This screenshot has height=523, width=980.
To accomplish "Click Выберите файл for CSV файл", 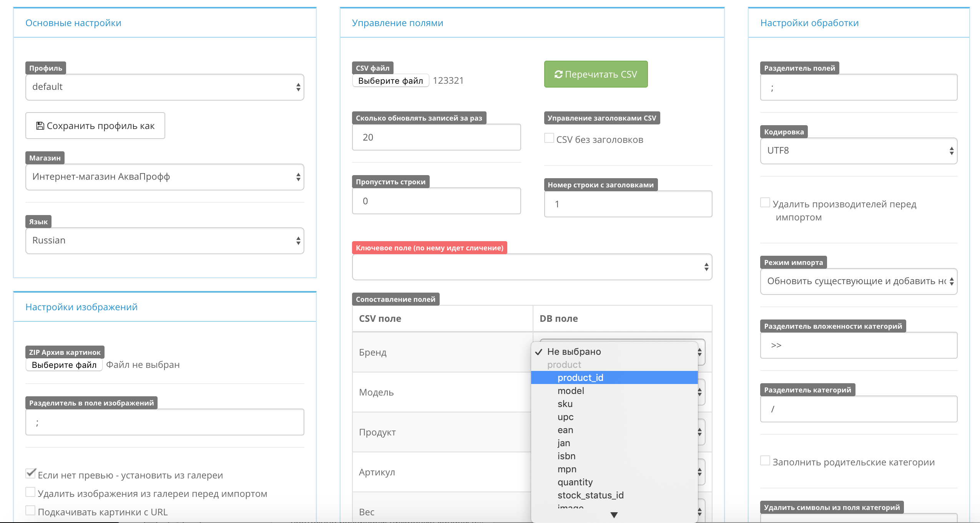I will click(x=390, y=81).
